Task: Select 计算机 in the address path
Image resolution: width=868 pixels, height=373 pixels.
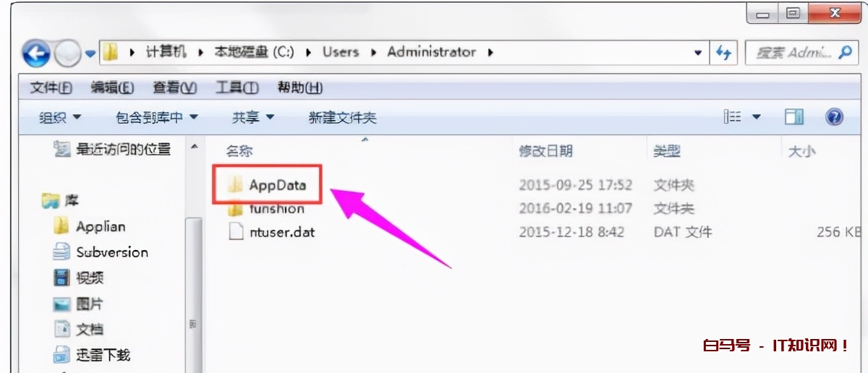Action: tap(166, 52)
